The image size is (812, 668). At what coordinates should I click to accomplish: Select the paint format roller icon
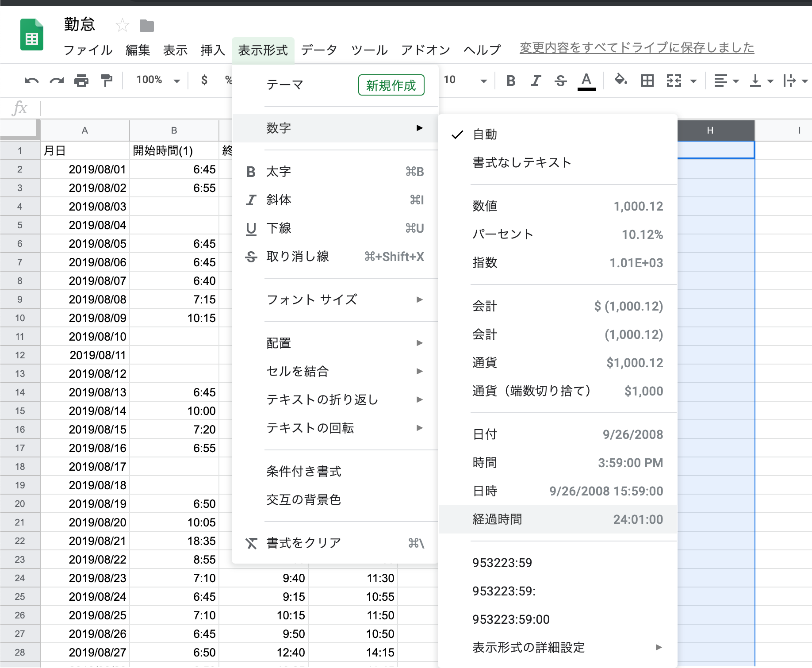tap(107, 81)
